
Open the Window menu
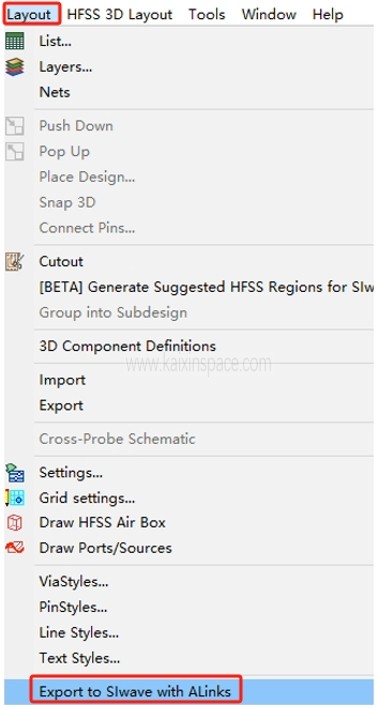coord(269,14)
